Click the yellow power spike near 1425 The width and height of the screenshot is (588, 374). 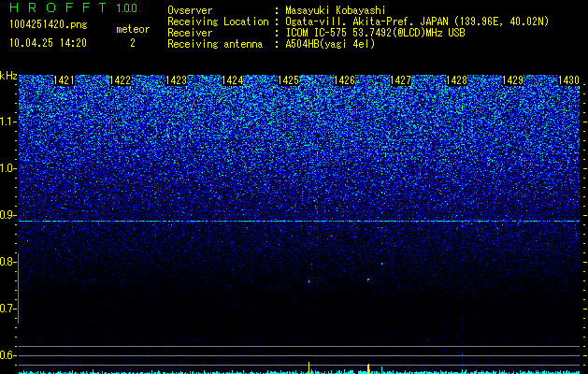click(309, 367)
